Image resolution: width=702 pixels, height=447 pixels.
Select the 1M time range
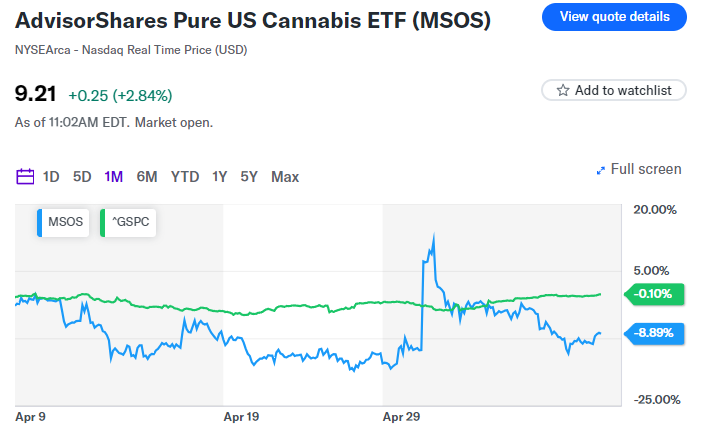pyautogui.click(x=114, y=177)
